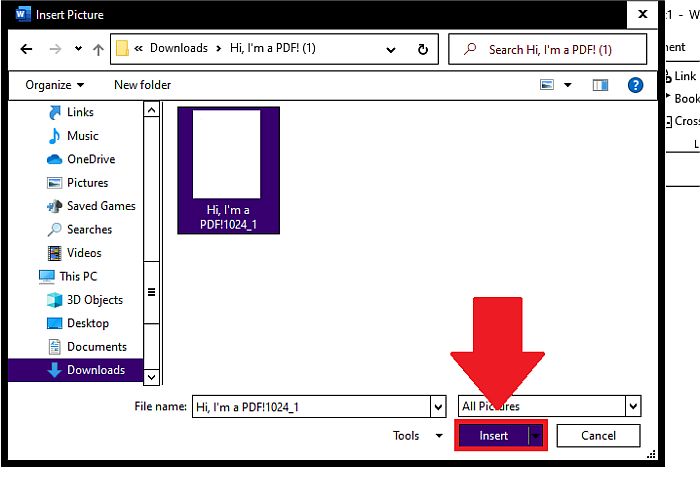Click 'Hi, I'm a PDF! (1)' path segment
Viewport: 700px width, 501px height.
point(273,48)
